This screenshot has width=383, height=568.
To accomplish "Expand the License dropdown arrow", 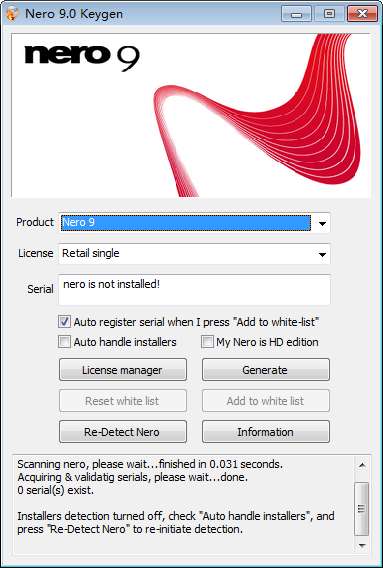I will click(322, 254).
